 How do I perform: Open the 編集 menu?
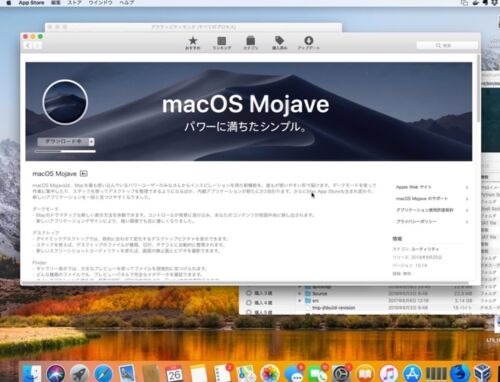56,3
